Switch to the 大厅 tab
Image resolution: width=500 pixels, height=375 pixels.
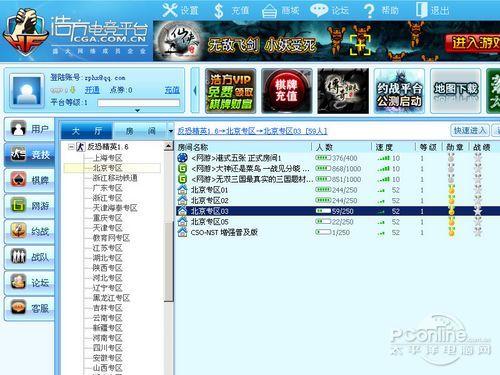(x=87, y=131)
